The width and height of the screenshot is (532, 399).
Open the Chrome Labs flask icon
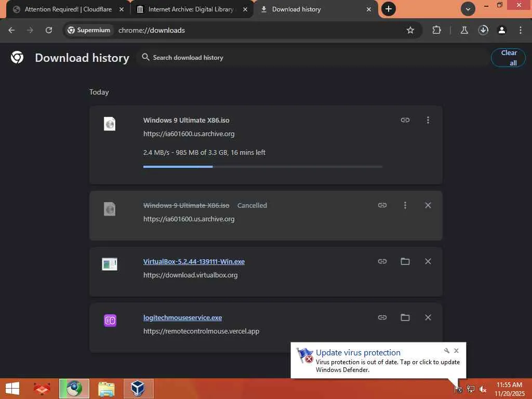pos(464,30)
